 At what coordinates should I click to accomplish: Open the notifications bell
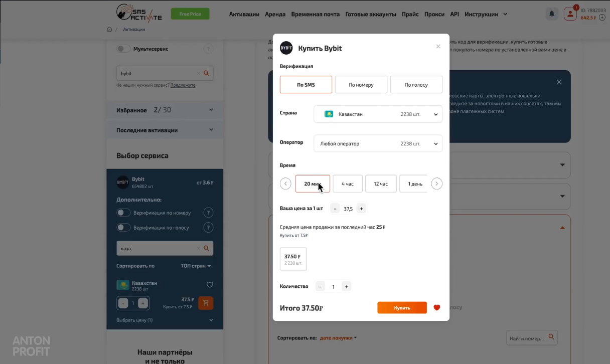click(x=552, y=14)
